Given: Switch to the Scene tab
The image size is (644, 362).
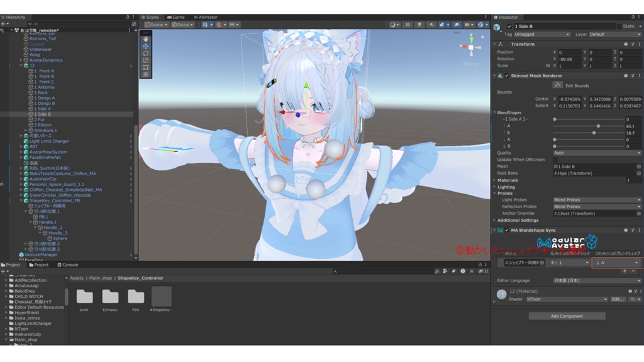Looking at the screenshot, I should coord(150,17).
